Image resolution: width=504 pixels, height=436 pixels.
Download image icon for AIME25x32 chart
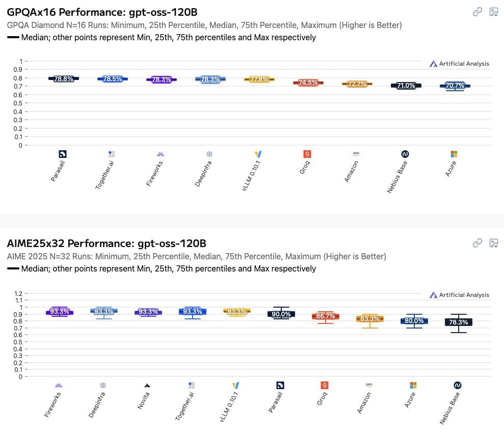pos(494,243)
